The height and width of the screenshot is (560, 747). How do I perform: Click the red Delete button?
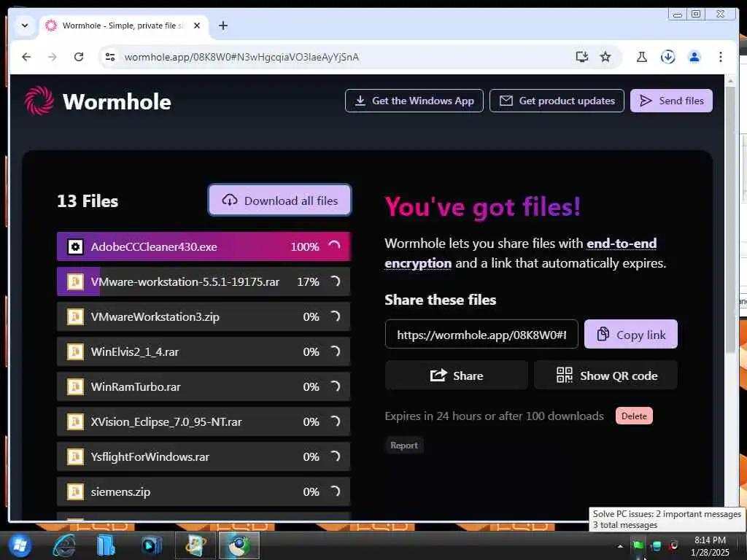(x=634, y=416)
